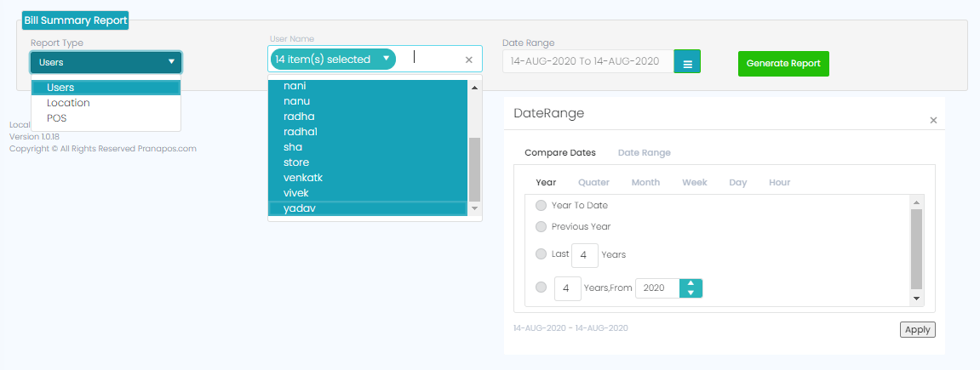The width and height of the screenshot is (980, 370).
Task: Switch to the Date Range tab
Action: (645, 152)
